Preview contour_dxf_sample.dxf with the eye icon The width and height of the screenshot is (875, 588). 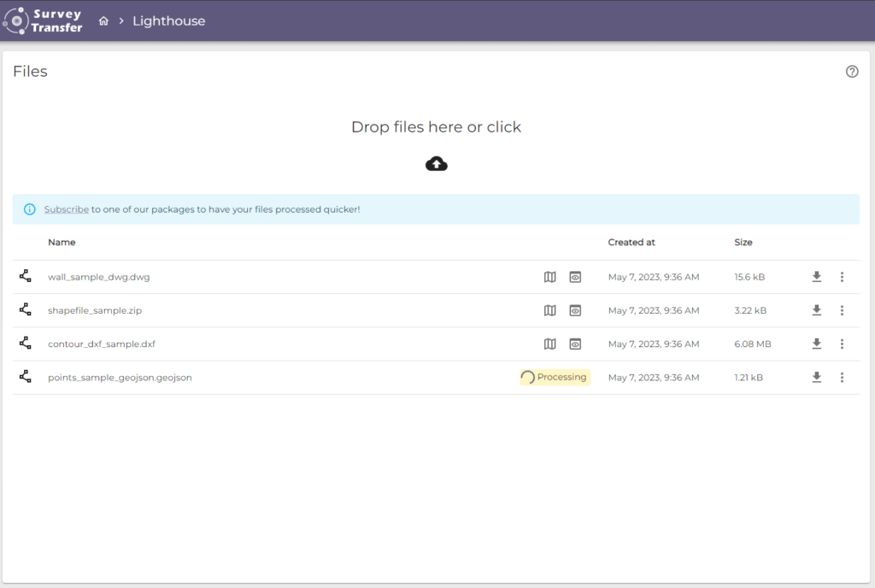pos(575,344)
